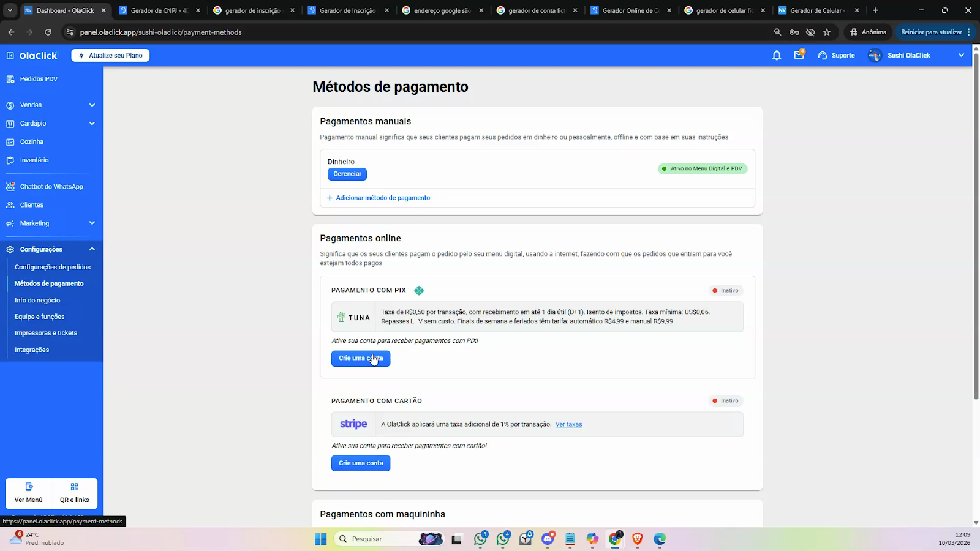Open the messages inbox icon

coord(799,55)
